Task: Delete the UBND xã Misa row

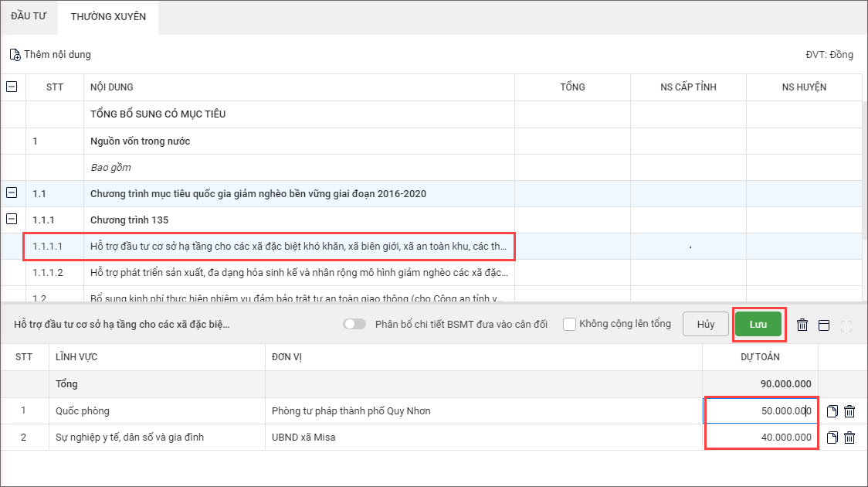Action: pos(849,438)
